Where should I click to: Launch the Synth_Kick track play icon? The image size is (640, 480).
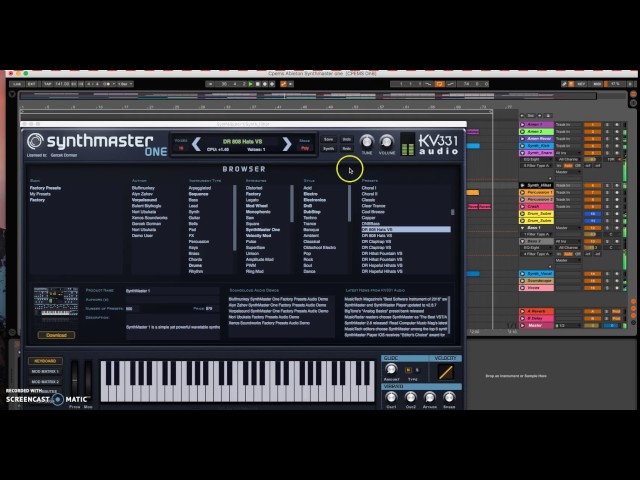pyautogui.click(x=522, y=146)
